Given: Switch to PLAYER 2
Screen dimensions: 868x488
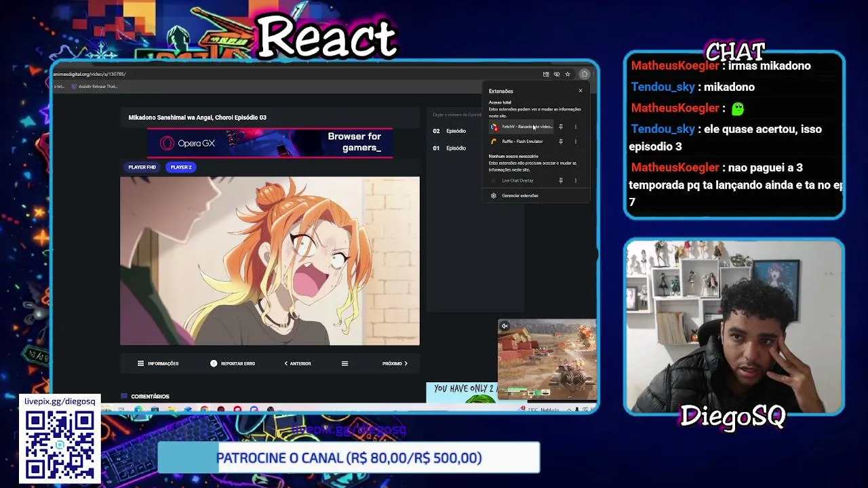Looking at the screenshot, I should [x=181, y=167].
